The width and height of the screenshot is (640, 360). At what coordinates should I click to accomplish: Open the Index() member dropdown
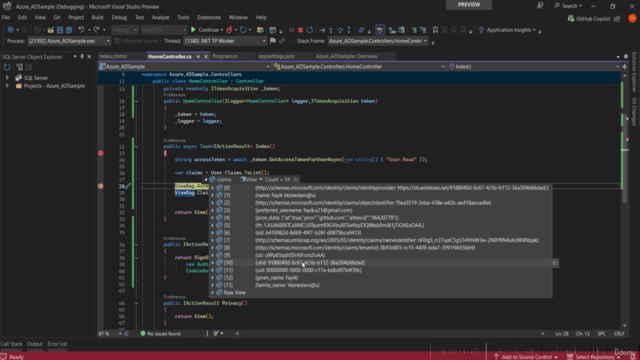coord(618,67)
